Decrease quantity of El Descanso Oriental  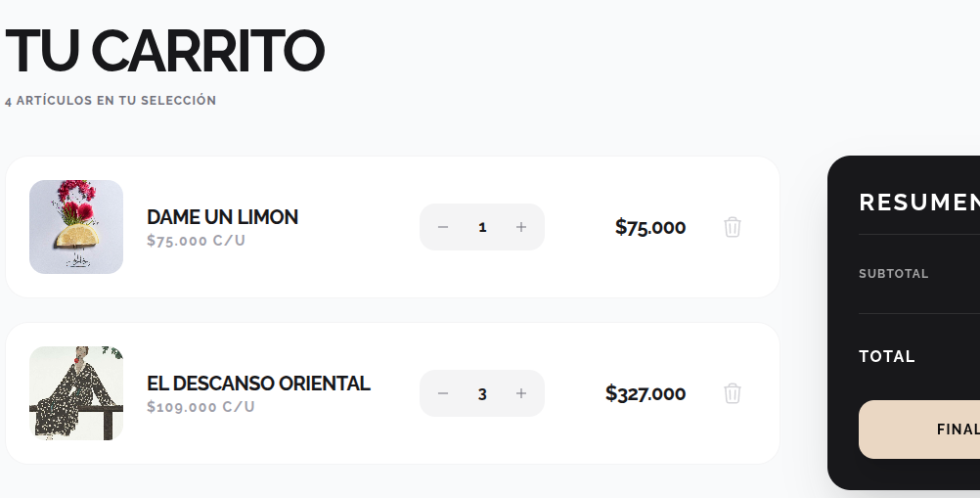443,393
